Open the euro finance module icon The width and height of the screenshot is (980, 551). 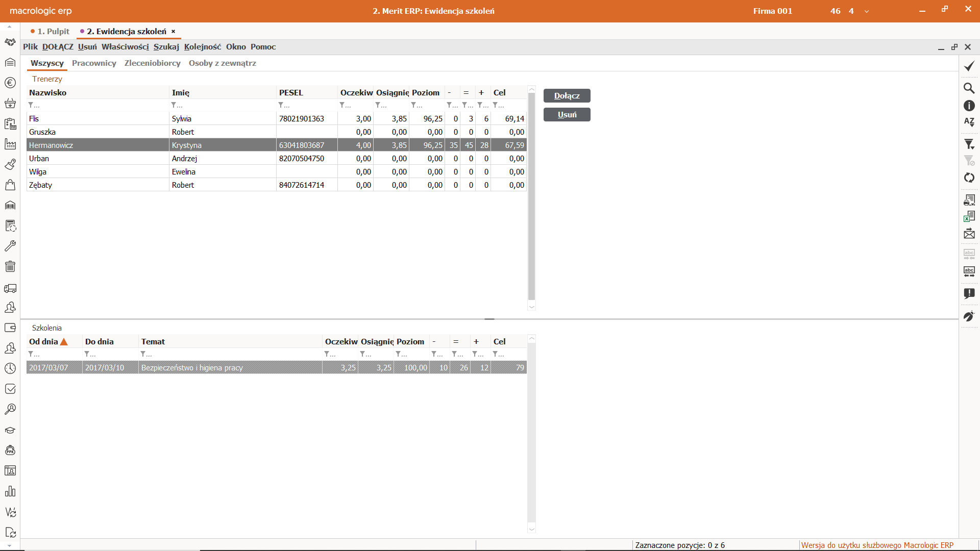coord(10,83)
